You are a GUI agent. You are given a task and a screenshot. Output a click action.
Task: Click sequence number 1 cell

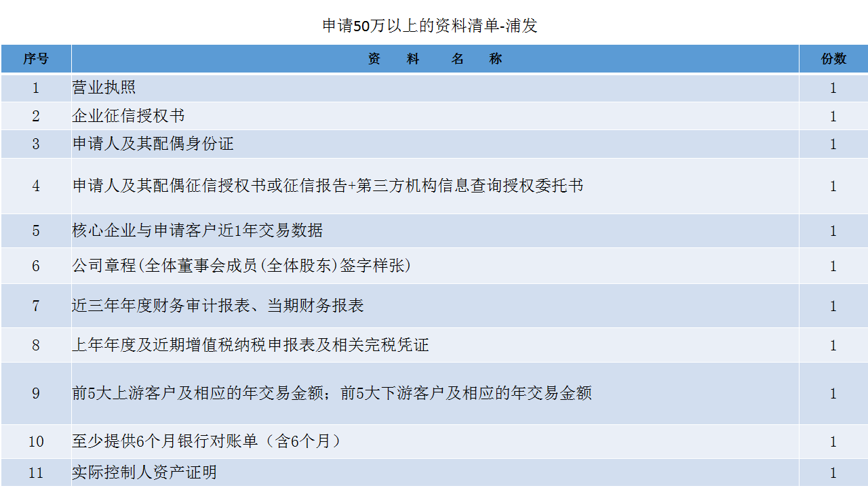pyautogui.click(x=36, y=88)
